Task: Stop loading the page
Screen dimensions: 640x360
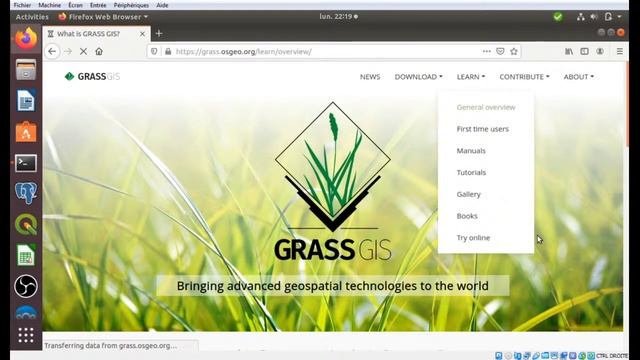Action: point(83,51)
